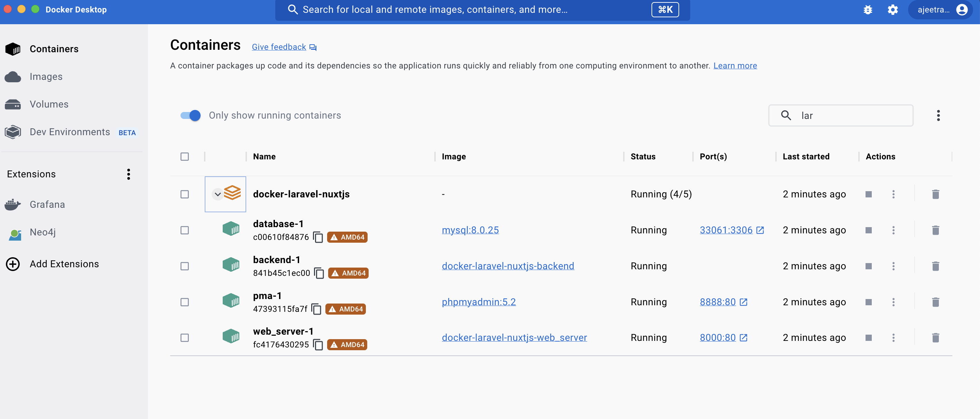Open the Settings gear icon

[893, 10]
